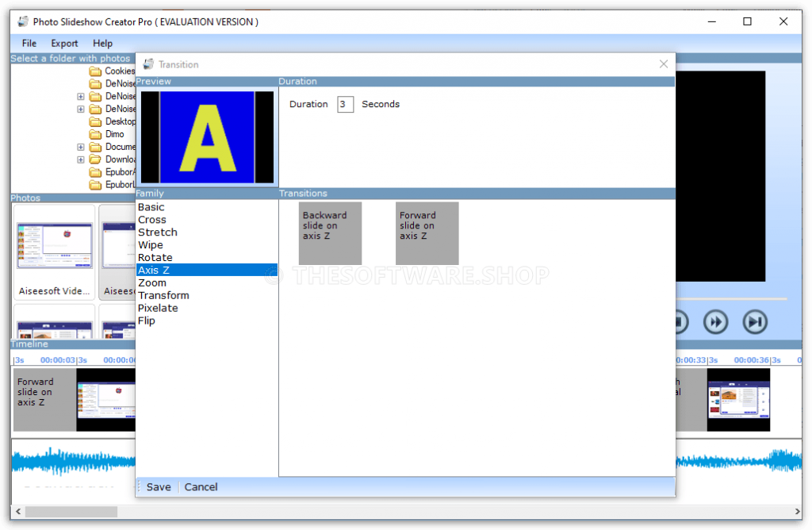Select the Flip transition family

point(146,321)
